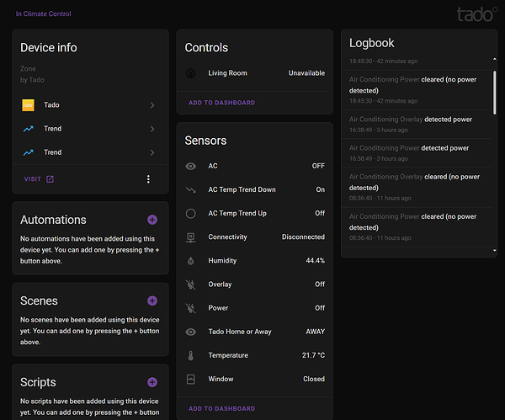Image resolution: width=505 pixels, height=420 pixels.
Task: Open the three-dot device menu
Action: click(148, 179)
